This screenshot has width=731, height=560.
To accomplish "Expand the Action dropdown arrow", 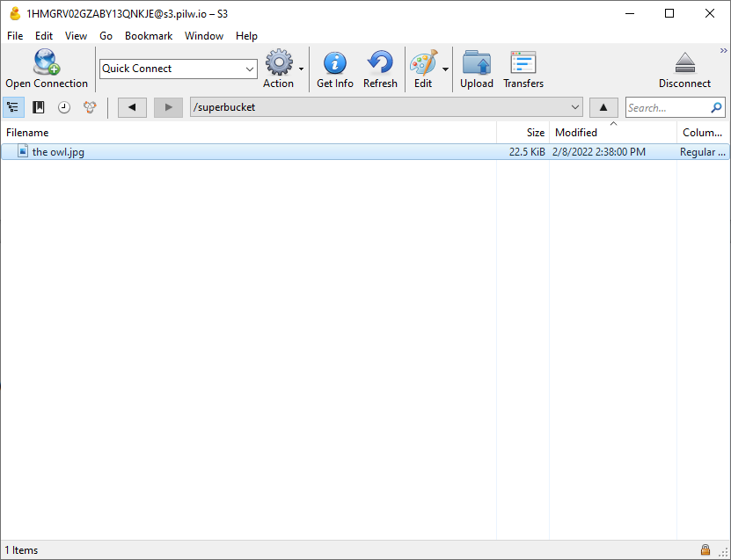I will 301,69.
